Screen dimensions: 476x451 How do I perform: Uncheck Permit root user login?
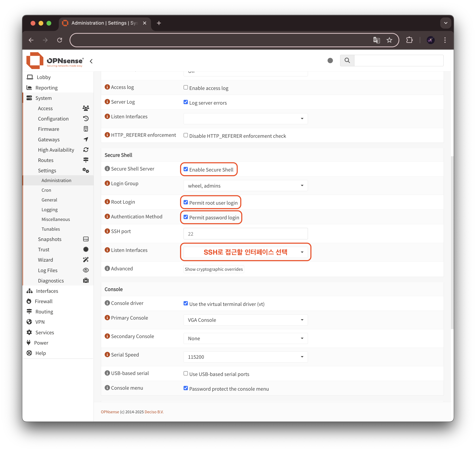tap(186, 202)
